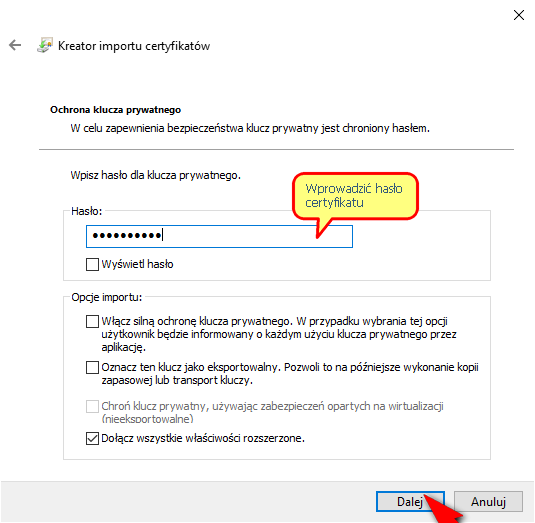Focus the Hasło password input field
Viewport: 535px width, 523px height.
click(219, 236)
